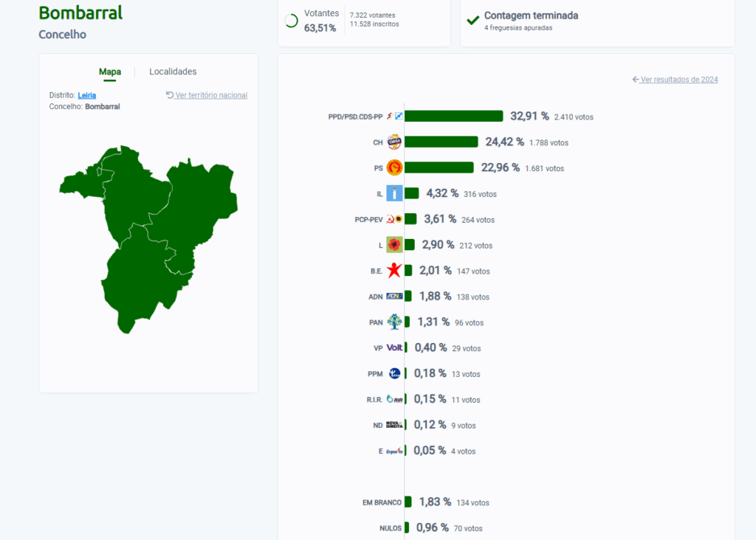Click the EM BRANCO result bar
Screen dimensions: 756x540
[x=408, y=502]
